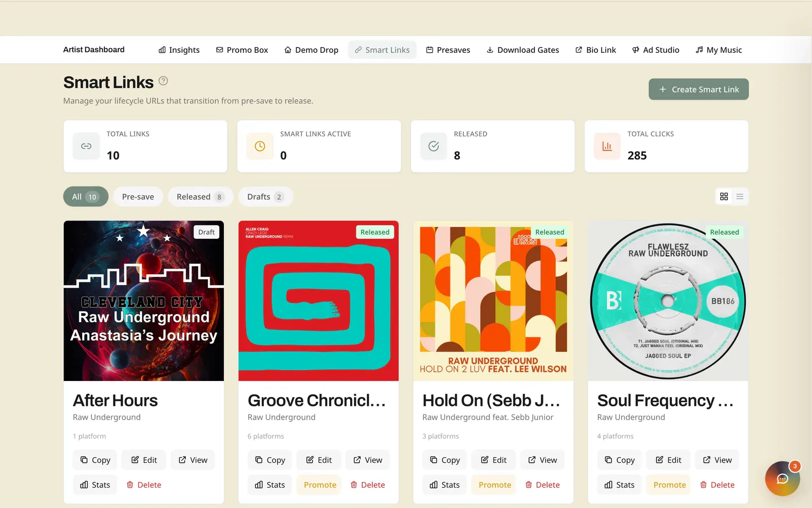Viewport: 812px width, 508px height.
Task: Edit the After Hours link
Action: (x=144, y=460)
